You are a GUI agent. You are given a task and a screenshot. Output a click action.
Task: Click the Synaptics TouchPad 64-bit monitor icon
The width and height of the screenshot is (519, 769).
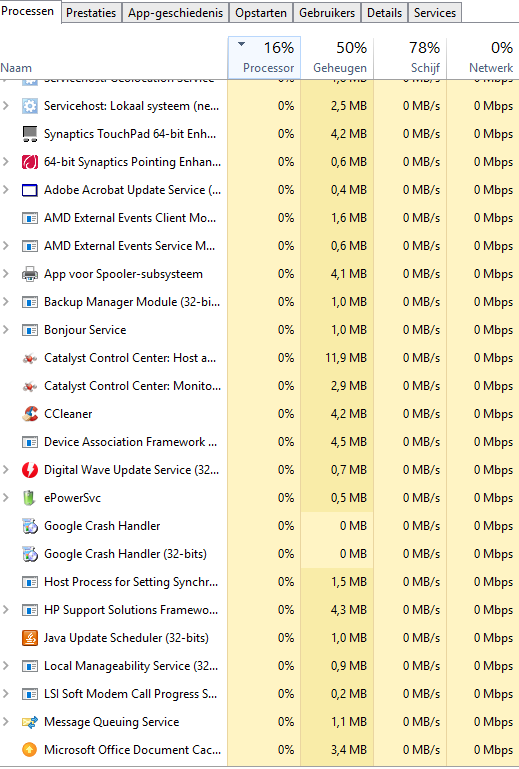point(30,134)
